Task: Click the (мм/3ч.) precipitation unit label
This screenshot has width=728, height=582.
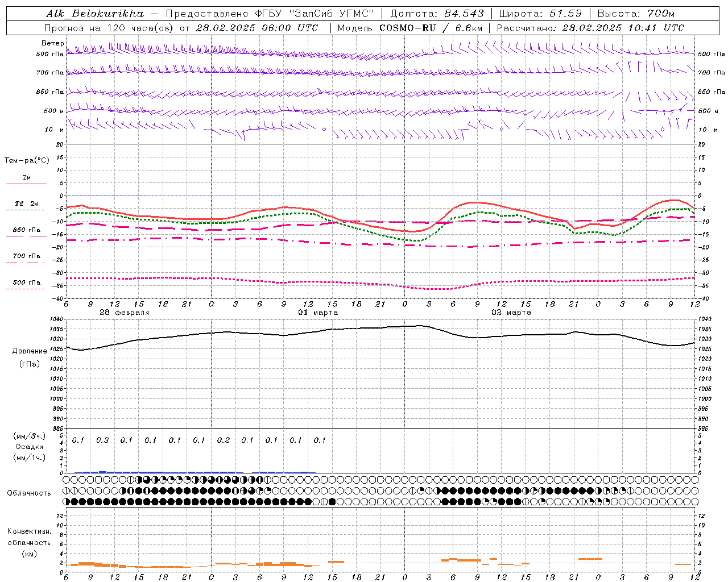Action: tap(30, 436)
